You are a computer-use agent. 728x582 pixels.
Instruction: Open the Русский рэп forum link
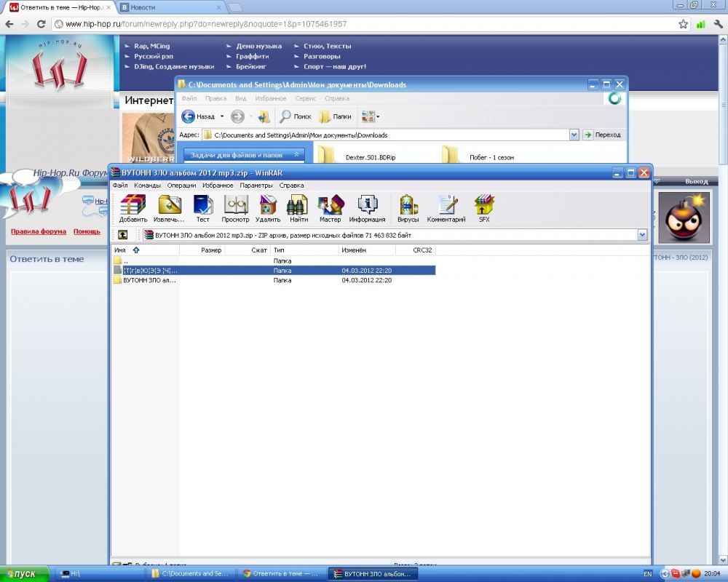pos(154,56)
